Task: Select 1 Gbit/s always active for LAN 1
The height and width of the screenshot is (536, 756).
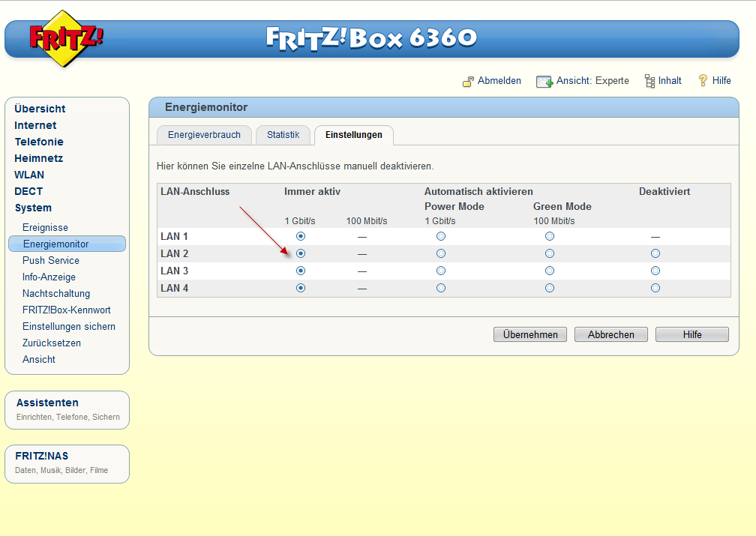Action: tap(301, 236)
